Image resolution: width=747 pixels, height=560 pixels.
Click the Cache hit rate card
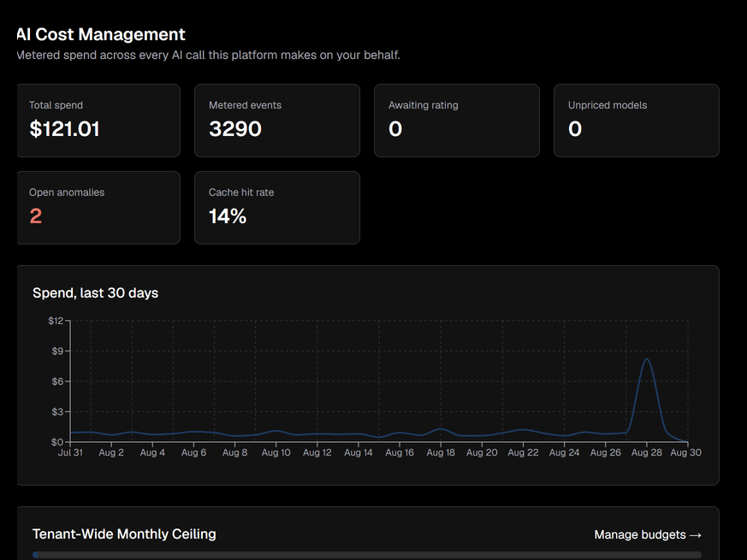click(x=276, y=208)
